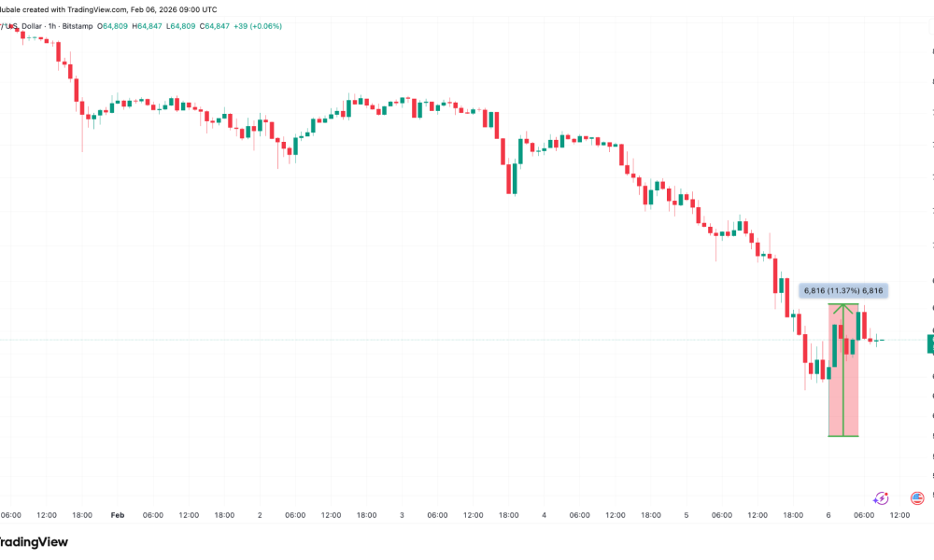Viewport: 934px width, 560px height.
Task: Click the US flag economic event icon
Action: point(917,497)
